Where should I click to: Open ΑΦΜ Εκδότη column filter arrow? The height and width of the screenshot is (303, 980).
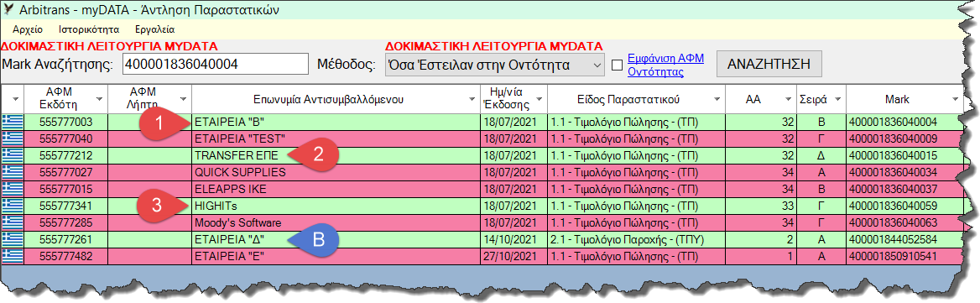point(99,100)
